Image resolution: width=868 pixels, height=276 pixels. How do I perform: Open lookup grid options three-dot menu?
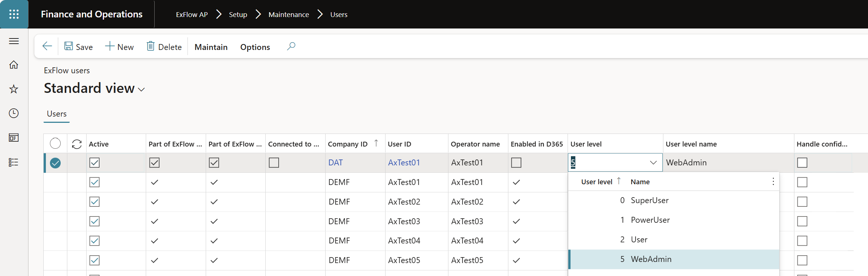click(773, 181)
